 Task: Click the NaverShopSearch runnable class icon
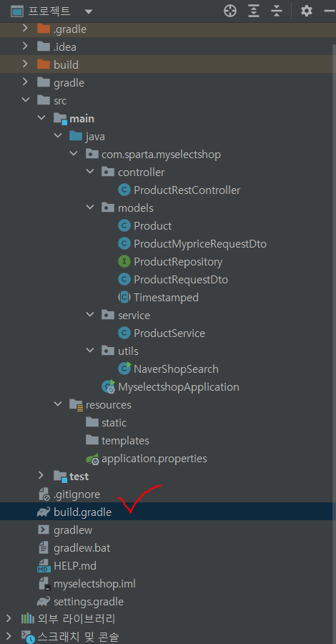[x=124, y=369]
